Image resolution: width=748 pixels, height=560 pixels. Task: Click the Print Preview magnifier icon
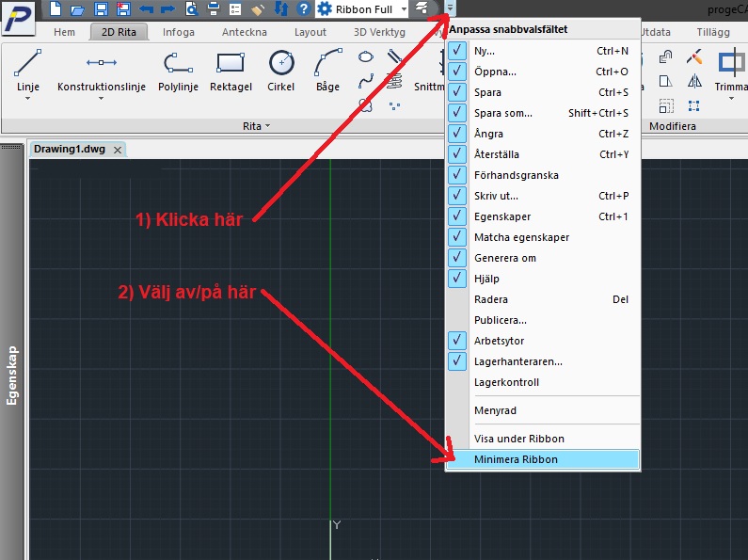[x=191, y=9]
